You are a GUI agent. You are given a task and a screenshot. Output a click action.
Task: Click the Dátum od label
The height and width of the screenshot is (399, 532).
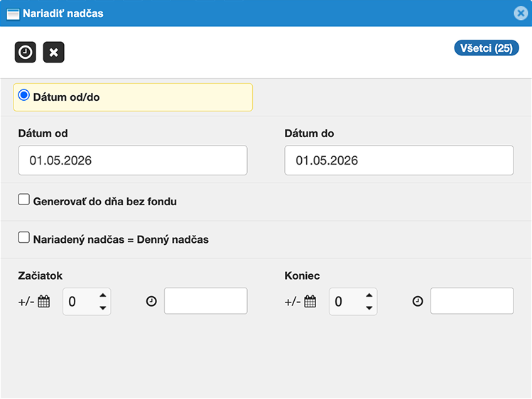coord(43,133)
